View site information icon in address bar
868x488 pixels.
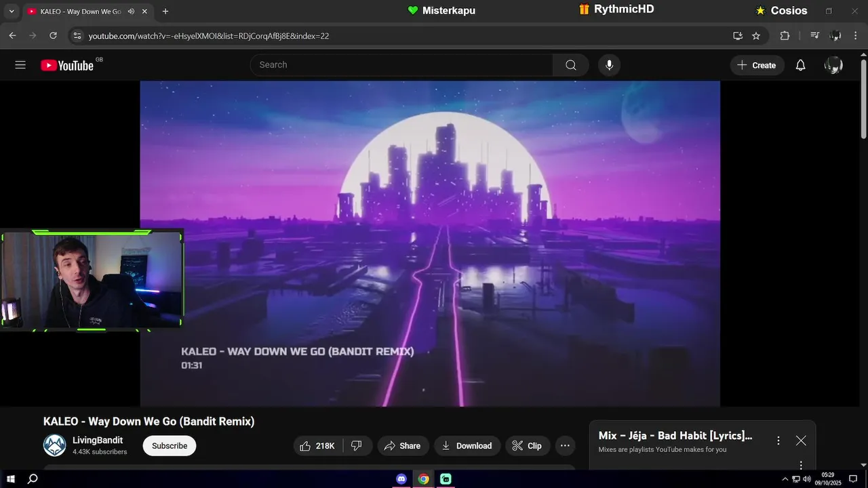pos(77,35)
